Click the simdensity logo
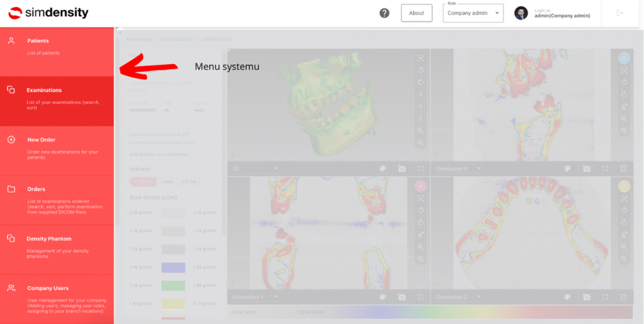The image size is (644, 324). point(48,13)
